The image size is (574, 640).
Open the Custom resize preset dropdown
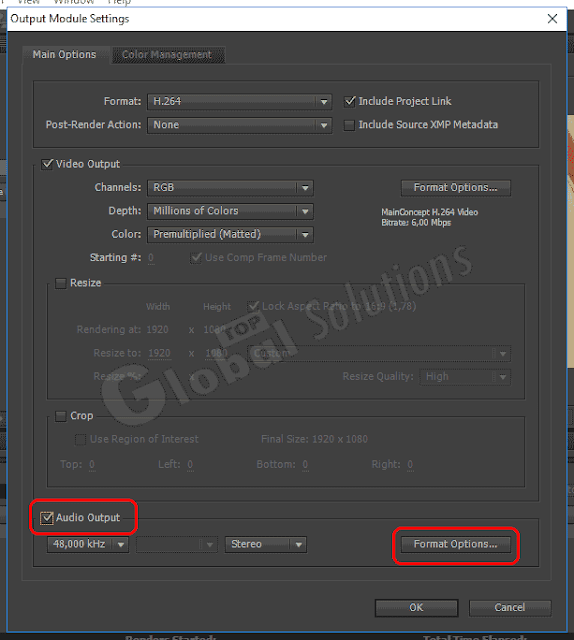(x=379, y=353)
